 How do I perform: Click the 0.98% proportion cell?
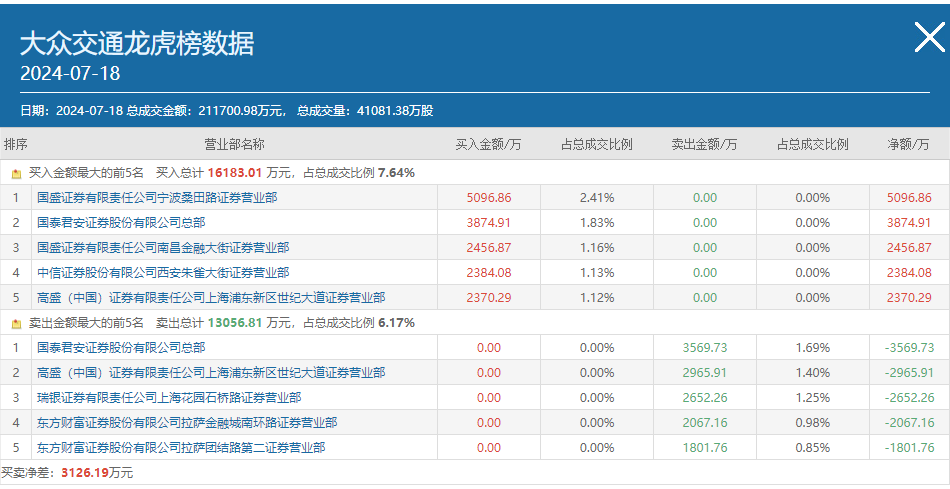(x=812, y=422)
